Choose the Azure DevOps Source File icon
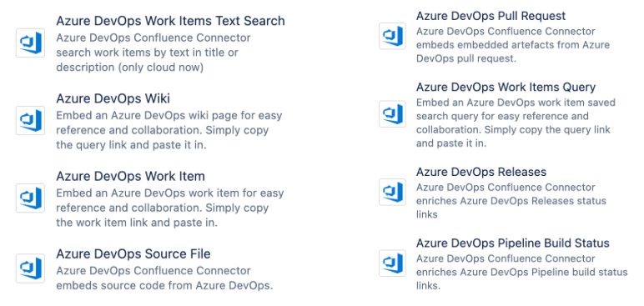Viewport: 644px width, 306px height. point(30,268)
